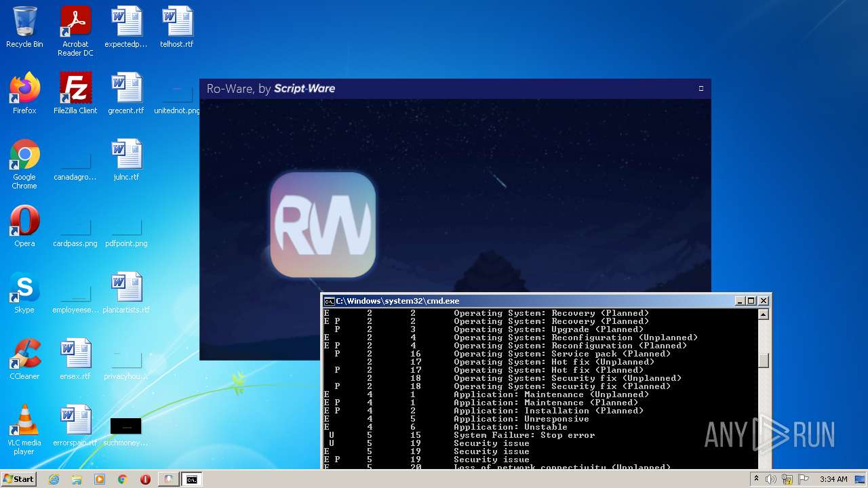Click 'Application: Unresponsive' text line
868x488 pixels.
click(521, 419)
